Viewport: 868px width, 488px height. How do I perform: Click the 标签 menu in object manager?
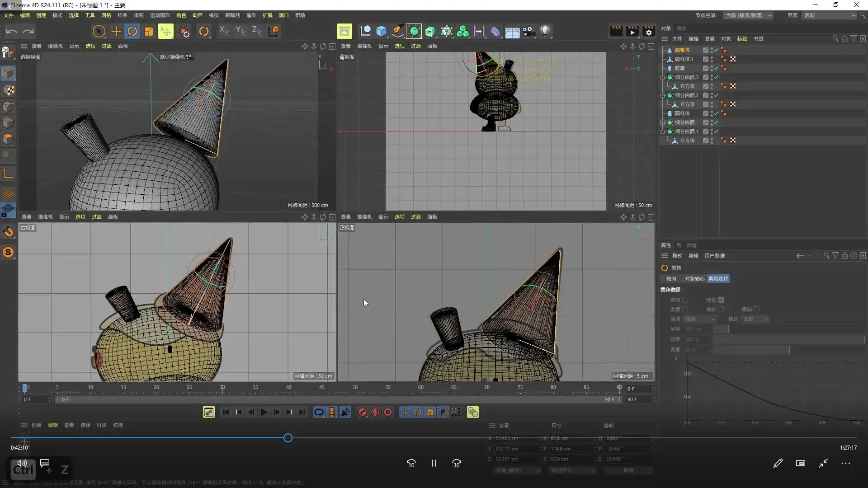click(x=742, y=39)
